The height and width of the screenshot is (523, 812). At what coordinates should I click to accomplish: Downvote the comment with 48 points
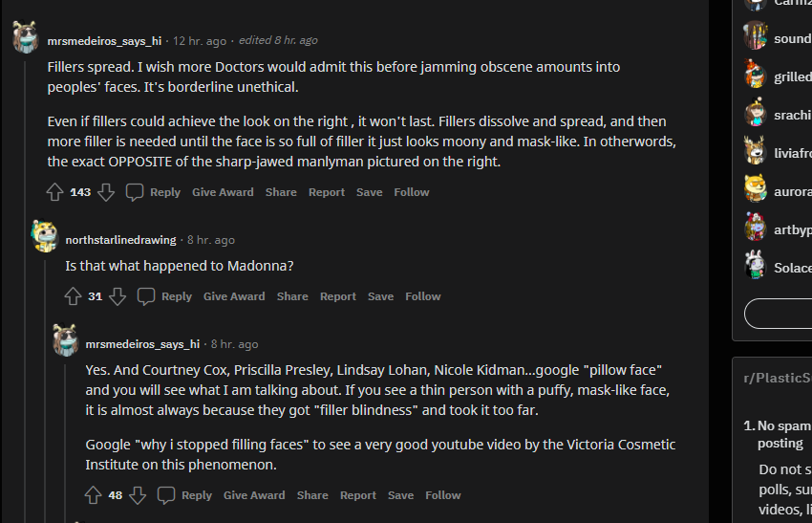coord(138,495)
